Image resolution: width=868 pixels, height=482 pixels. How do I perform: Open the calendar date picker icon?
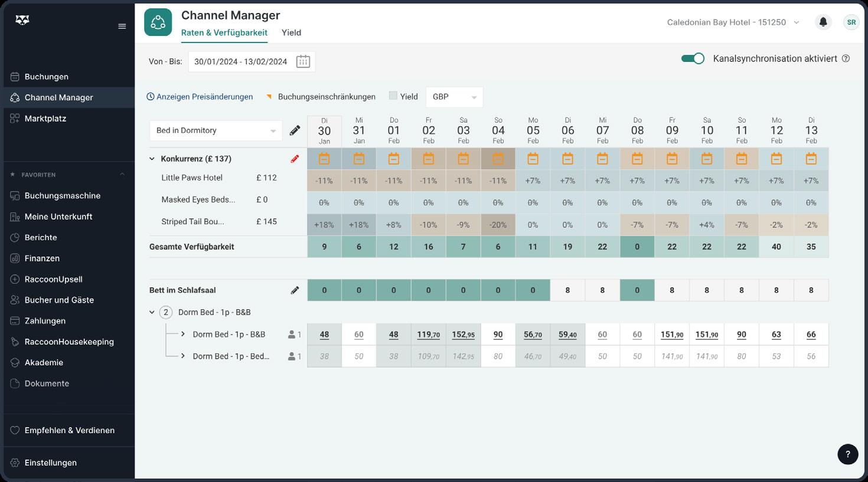click(303, 61)
